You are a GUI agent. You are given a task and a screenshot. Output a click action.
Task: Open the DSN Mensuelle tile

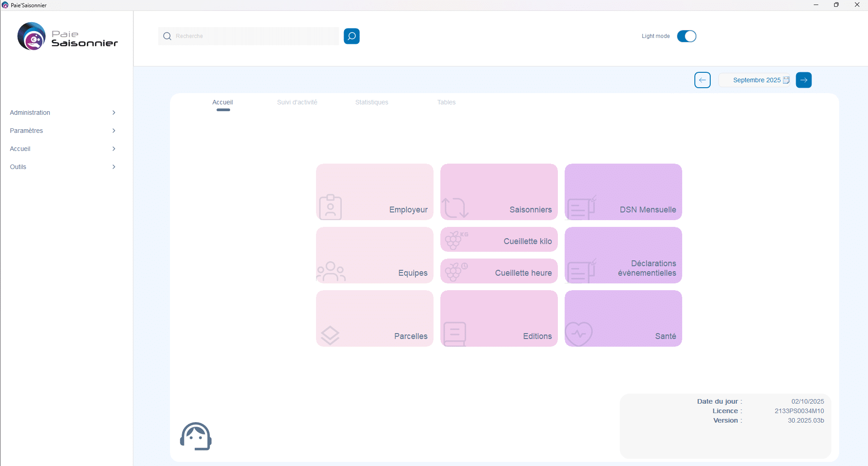tap(623, 192)
